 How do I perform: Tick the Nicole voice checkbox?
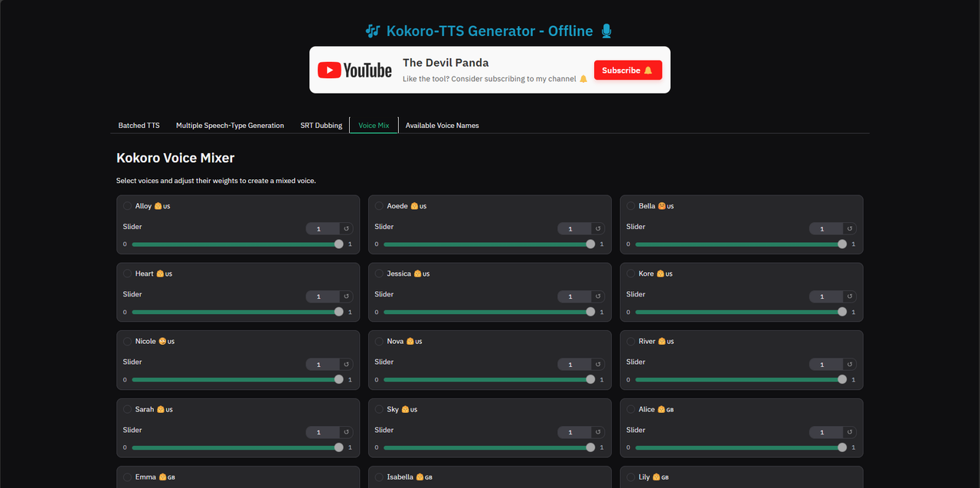(x=127, y=342)
